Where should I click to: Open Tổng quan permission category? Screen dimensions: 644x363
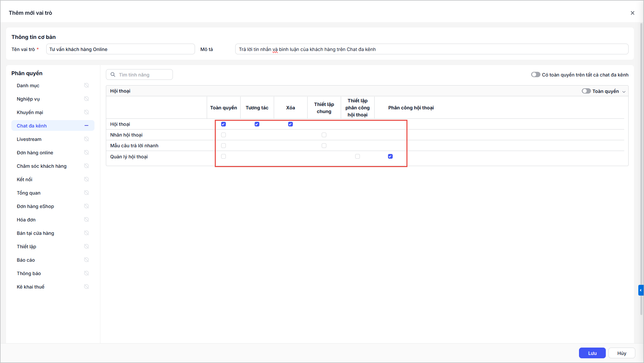coord(53,193)
